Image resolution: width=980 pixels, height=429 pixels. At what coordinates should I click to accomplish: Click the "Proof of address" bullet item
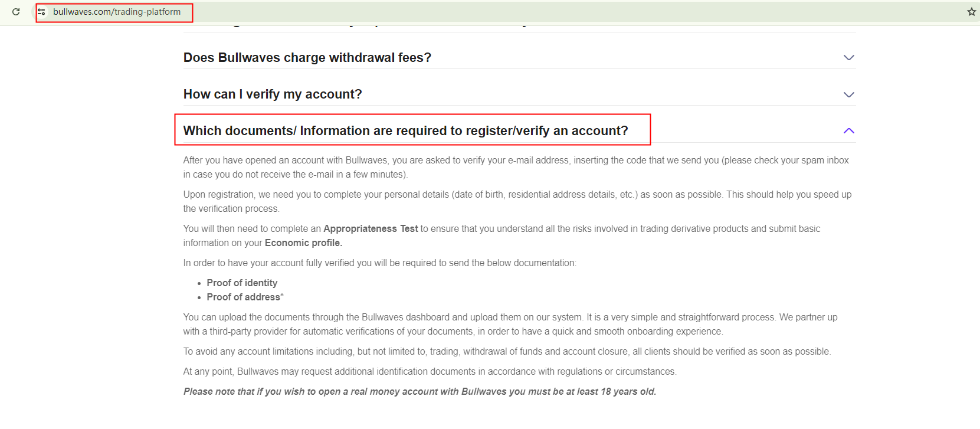click(x=243, y=297)
